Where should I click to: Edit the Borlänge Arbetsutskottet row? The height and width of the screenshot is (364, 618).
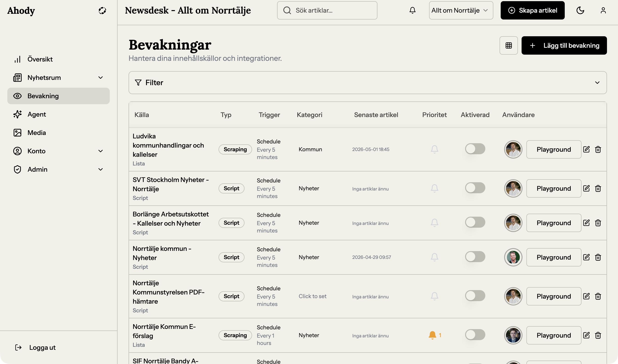pyautogui.click(x=586, y=222)
